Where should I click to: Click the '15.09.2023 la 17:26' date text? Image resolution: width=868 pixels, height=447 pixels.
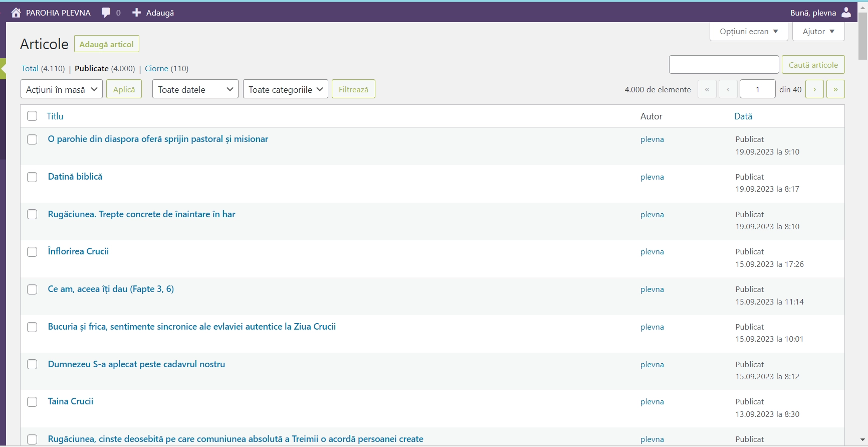[x=769, y=264]
